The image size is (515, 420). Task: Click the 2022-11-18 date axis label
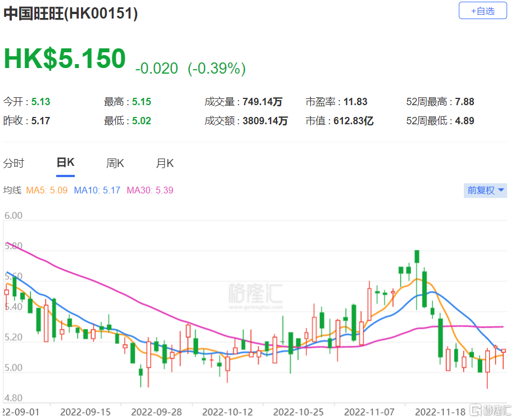(x=440, y=412)
